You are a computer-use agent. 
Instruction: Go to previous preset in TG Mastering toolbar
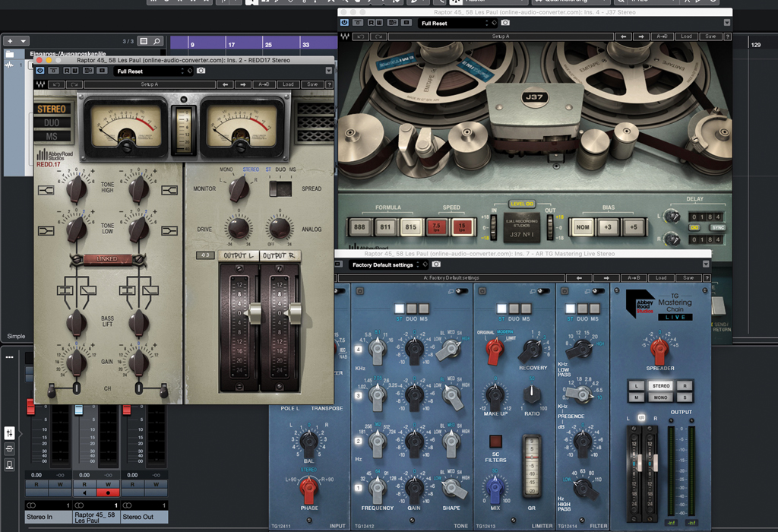[x=579, y=278]
